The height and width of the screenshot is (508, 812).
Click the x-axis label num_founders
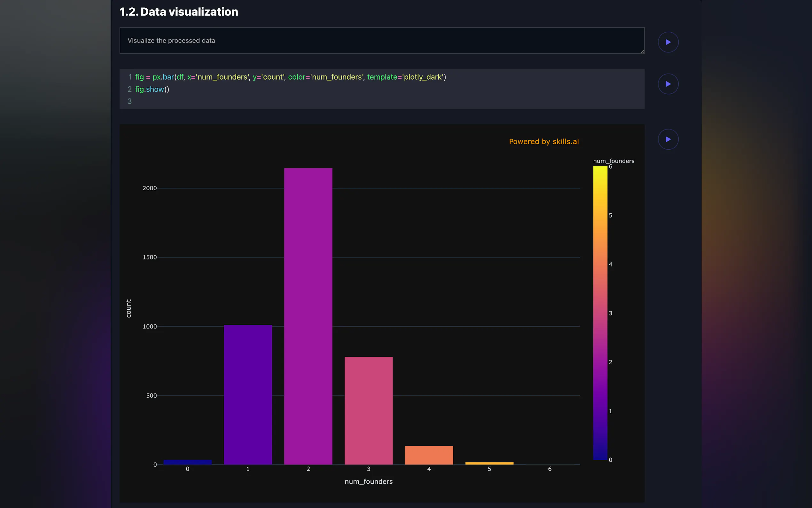[368, 481]
